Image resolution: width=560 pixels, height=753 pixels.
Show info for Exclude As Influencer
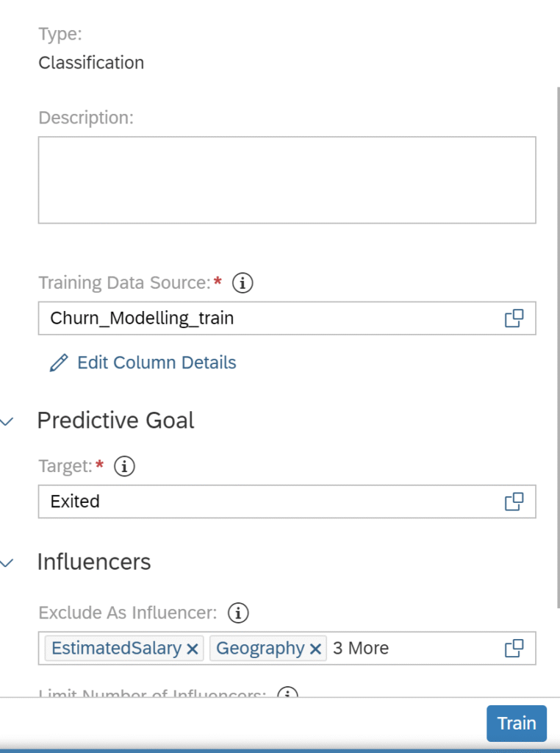tap(238, 613)
